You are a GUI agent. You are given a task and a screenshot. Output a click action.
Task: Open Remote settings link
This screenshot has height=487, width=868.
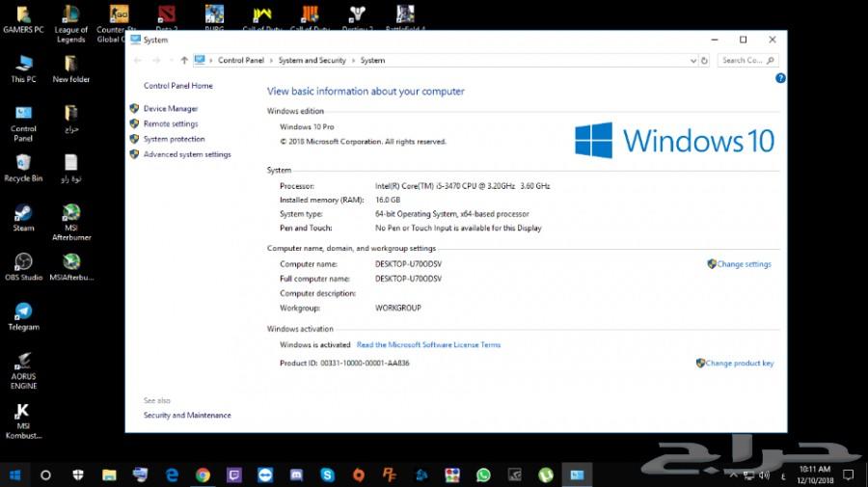click(x=171, y=124)
